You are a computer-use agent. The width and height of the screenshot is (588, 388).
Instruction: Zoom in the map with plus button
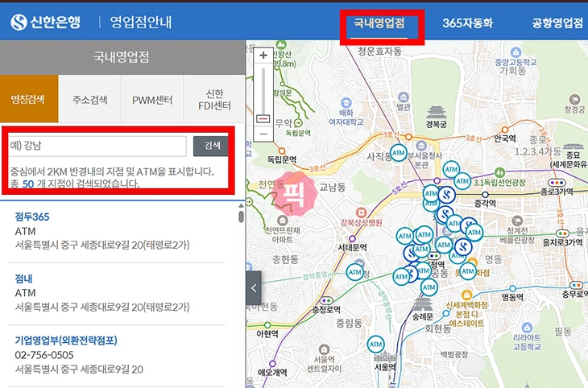click(263, 55)
